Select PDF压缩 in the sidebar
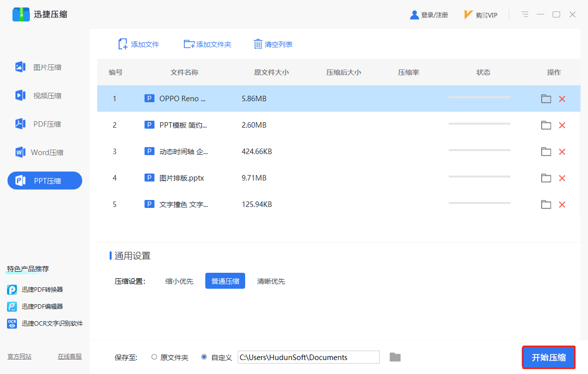The height and width of the screenshot is (374, 588). 39,124
